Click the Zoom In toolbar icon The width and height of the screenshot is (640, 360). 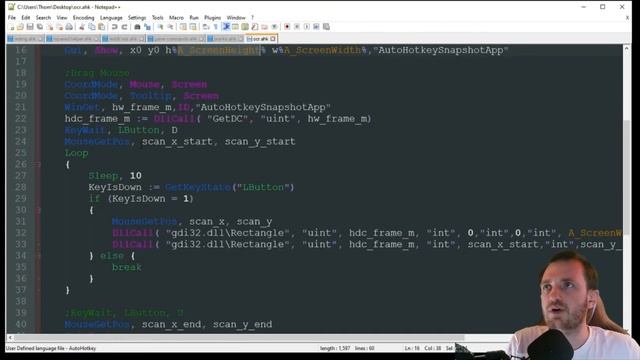[x=160, y=27]
